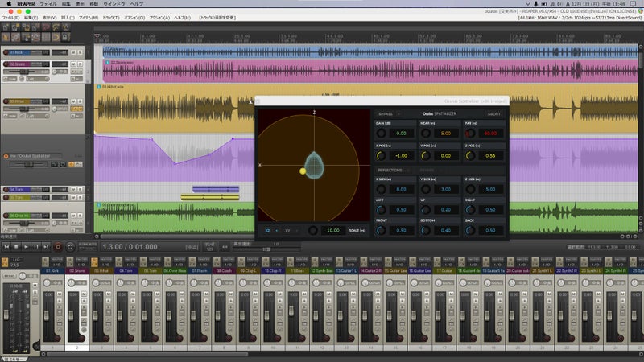This screenshot has width=644, height=362.
Task: Open the Left input dropdown on Snare track
Action: coord(37,79)
